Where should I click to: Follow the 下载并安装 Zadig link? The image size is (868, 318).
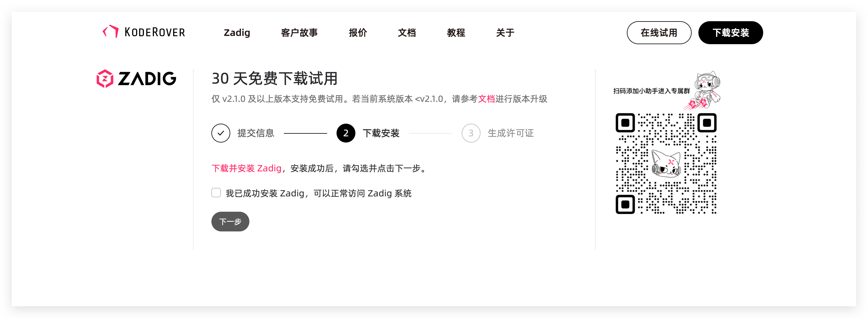pyautogui.click(x=246, y=168)
